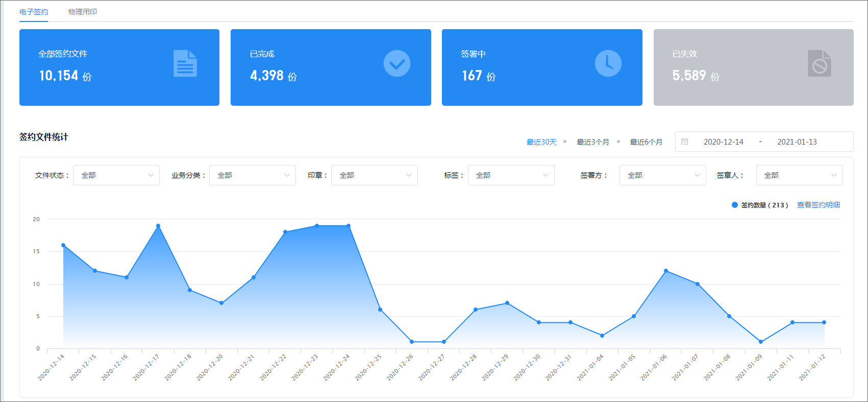Open the 印章 dropdown

pyautogui.click(x=375, y=175)
